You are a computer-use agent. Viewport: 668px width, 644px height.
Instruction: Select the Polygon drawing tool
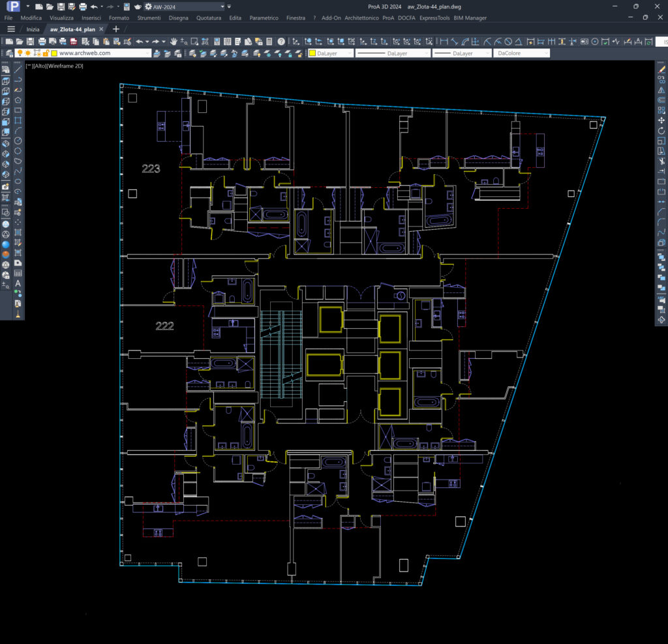pyautogui.click(x=18, y=100)
